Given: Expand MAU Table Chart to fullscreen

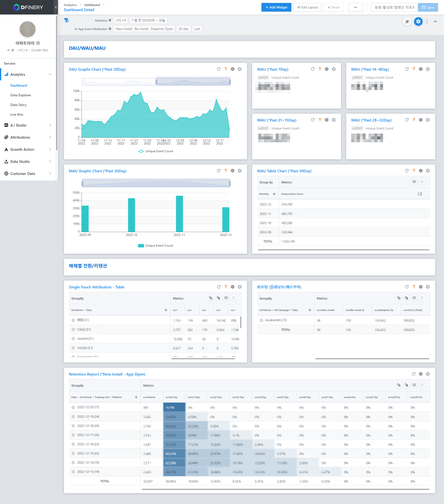Looking at the screenshot, I should tap(422, 182).
